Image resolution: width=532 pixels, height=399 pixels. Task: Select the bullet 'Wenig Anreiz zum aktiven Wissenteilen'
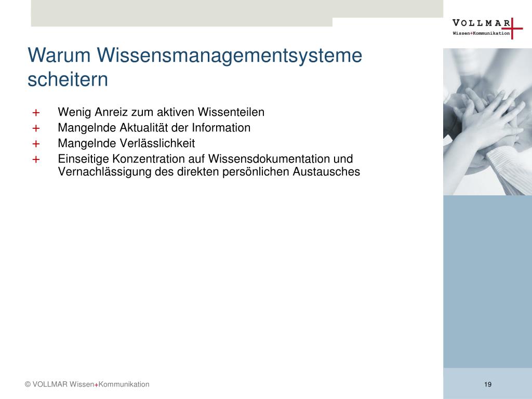[x=161, y=112]
